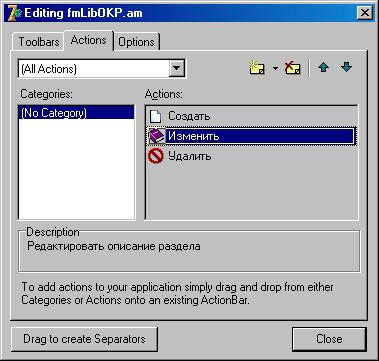379x361 pixels.
Task: Move action down with green arrow
Action: tap(347, 68)
